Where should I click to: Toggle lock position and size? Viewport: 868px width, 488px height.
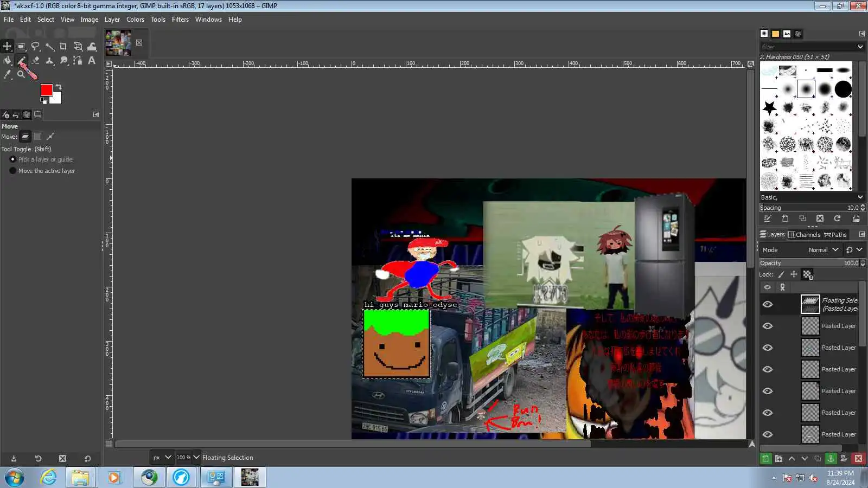(794, 274)
